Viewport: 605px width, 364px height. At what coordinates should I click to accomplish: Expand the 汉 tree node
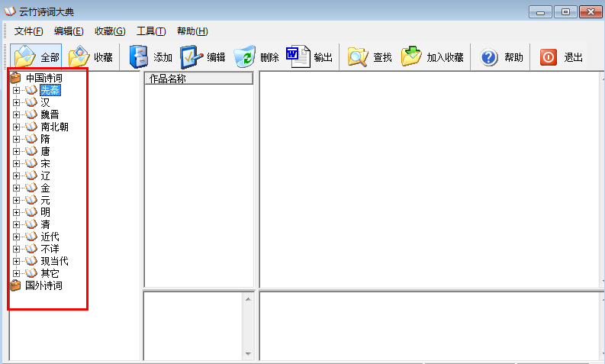click(16, 103)
